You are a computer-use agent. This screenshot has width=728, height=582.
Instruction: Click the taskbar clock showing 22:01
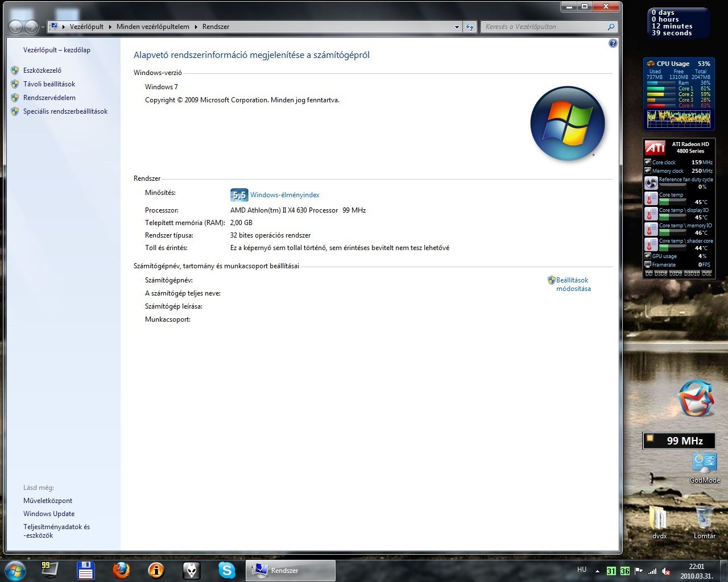696,571
